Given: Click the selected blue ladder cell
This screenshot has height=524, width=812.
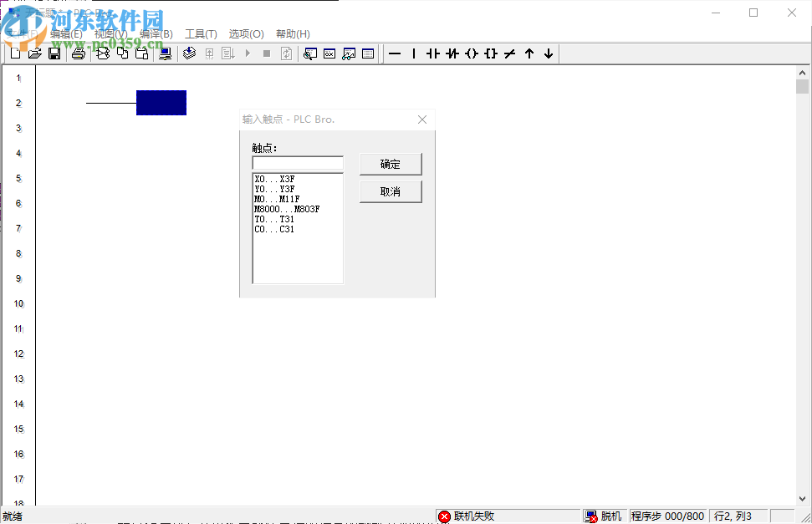Looking at the screenshot, I should pyautogui.click(x=161, y=103).
